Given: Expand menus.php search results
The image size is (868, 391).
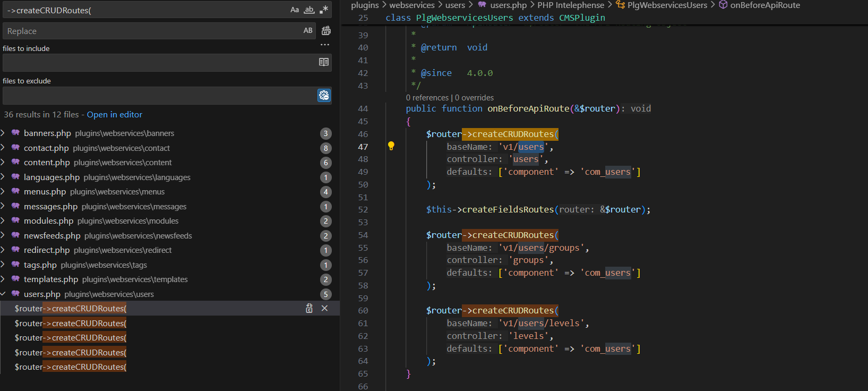Looking at the screenshot, I should tap(3, 191).
